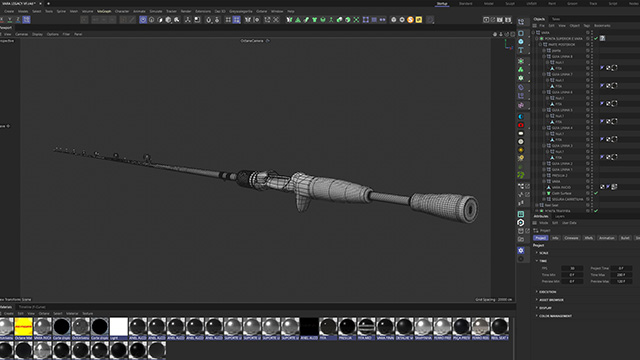Screen dimensions: 640x360
Task: Expand the GUIA LINHA 1 node
Action: pyautogui.click(x=544, y=169)
